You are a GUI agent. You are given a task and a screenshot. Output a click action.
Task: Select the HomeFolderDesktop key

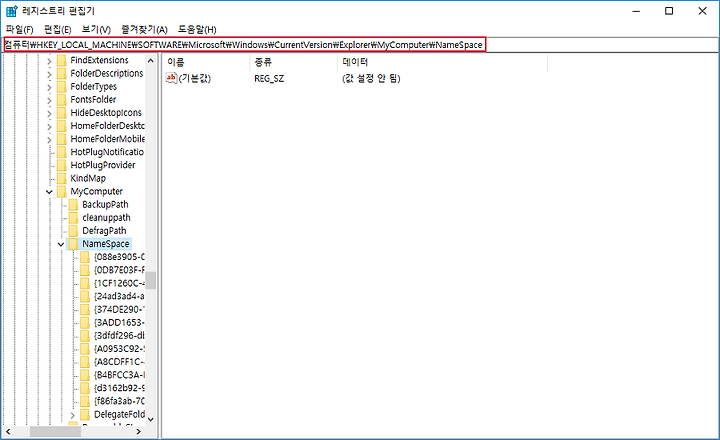tap(107, 126)
